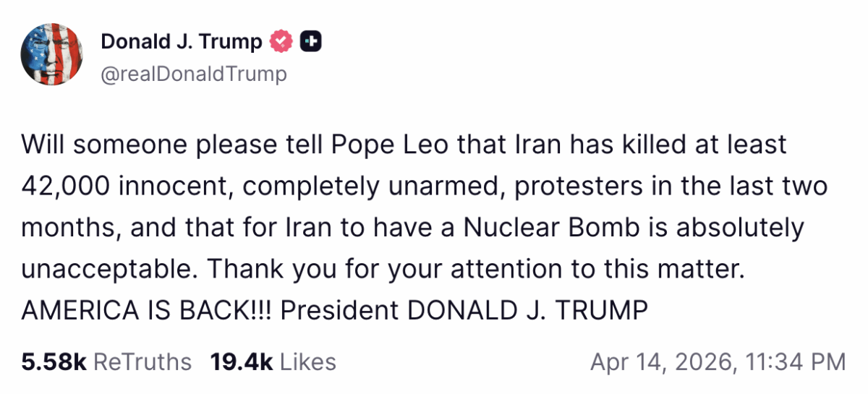The height and width of the screenshot is (394, 868).
Task: Click the 5.58k ReTruths number
Action: (x=54, y=361)
